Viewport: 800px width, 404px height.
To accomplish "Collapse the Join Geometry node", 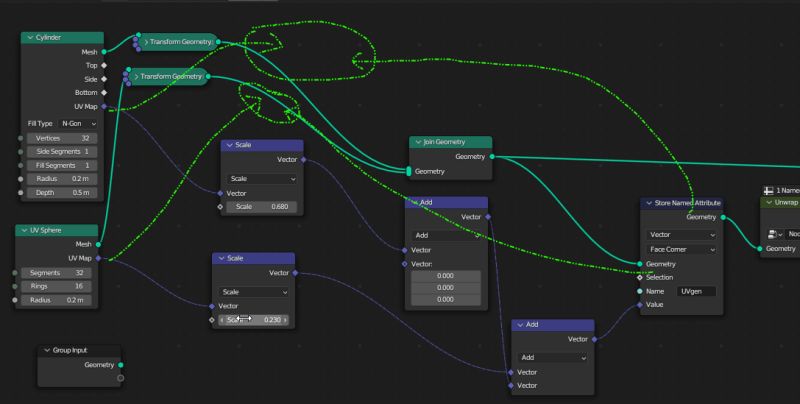I will pos(418,142).
